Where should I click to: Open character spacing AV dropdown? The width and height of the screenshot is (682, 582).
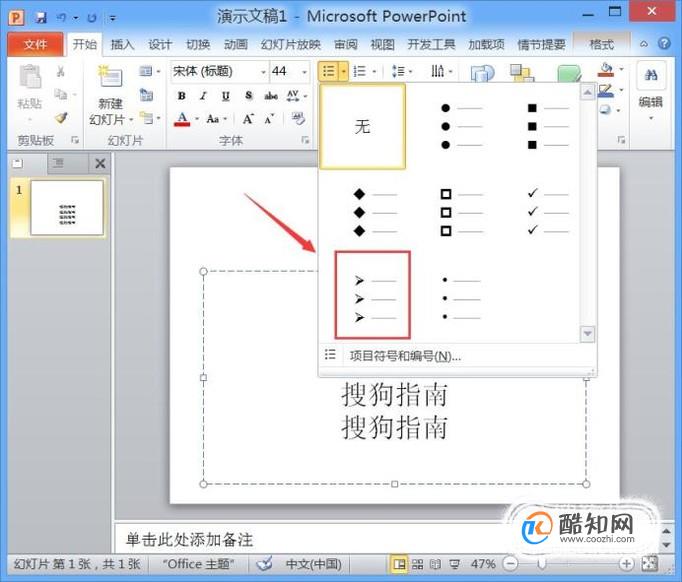297,96
